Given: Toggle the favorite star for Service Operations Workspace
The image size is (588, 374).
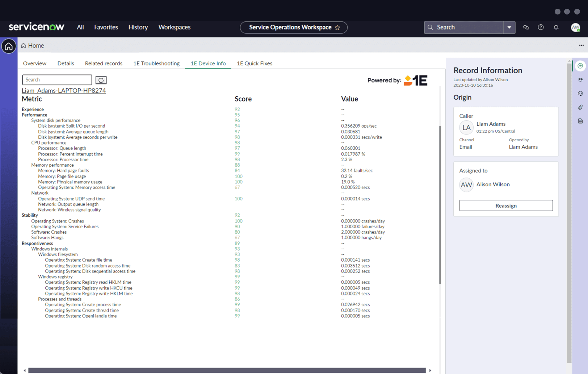Looking at the screenshot, I should pyautogui.click(x=337, y=27).
